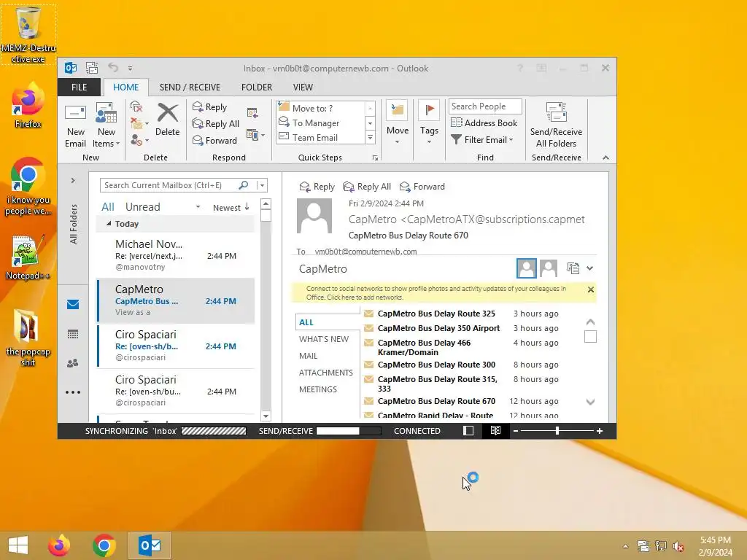Show Unread messages filter
747x560 pixels.
pos(142,207)
